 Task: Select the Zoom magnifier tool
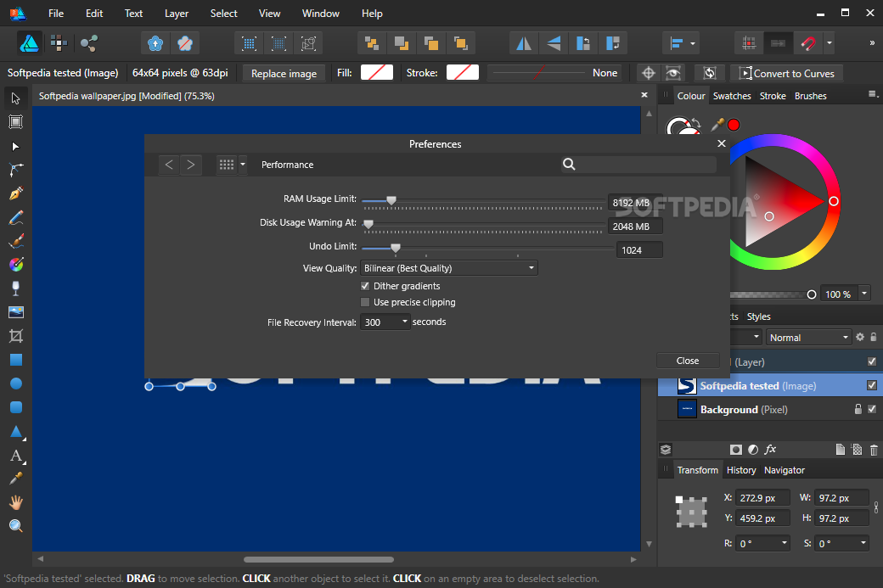(x=16, y=525)
